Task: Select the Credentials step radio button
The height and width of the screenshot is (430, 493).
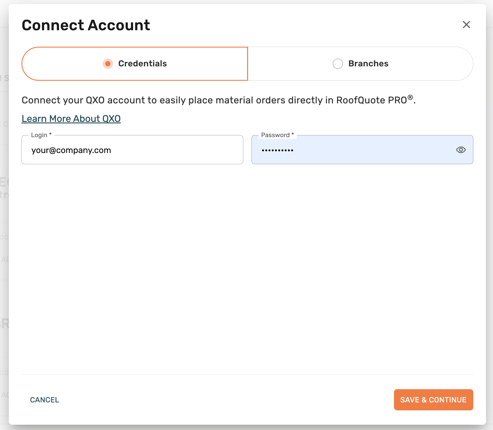Action: click(x=108, y=64)
